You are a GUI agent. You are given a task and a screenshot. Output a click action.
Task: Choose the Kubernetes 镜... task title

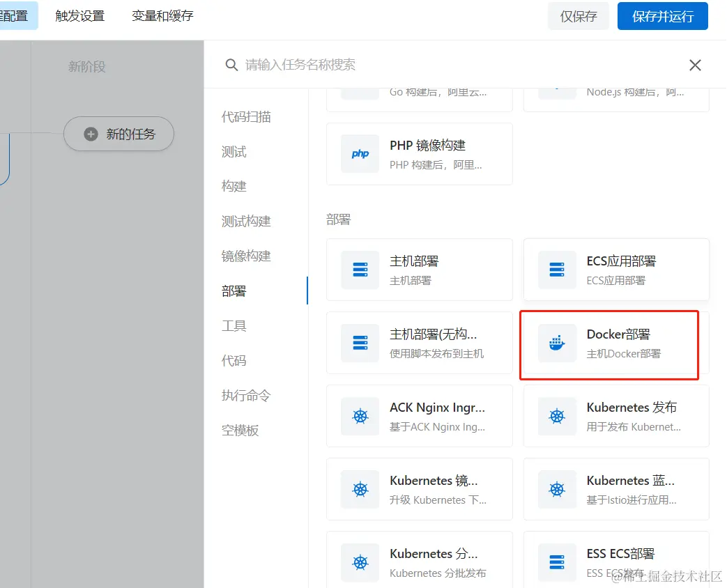pos(434,481)
